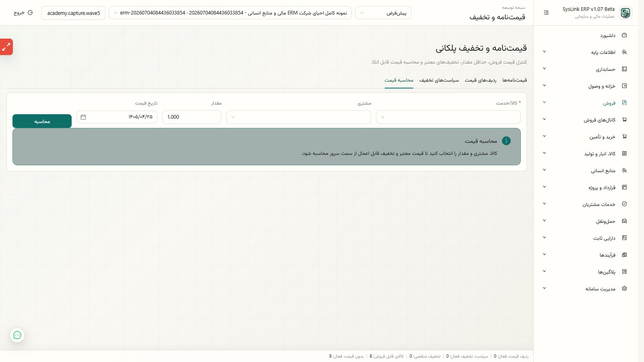Screen dimensions: 644x362
Task: Open the داشبورد dashboard icon in sidebar
Action: 624,35
